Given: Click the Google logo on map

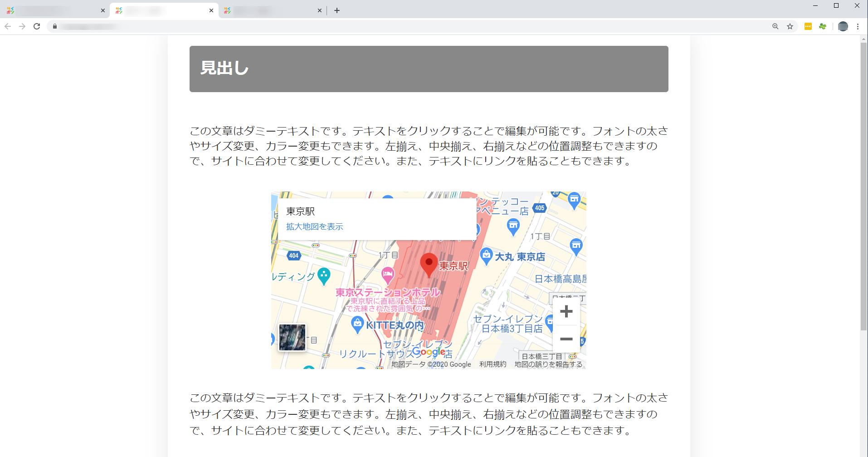Looking at the screenshot, I should pyautogui.click(x=429, y=352).
